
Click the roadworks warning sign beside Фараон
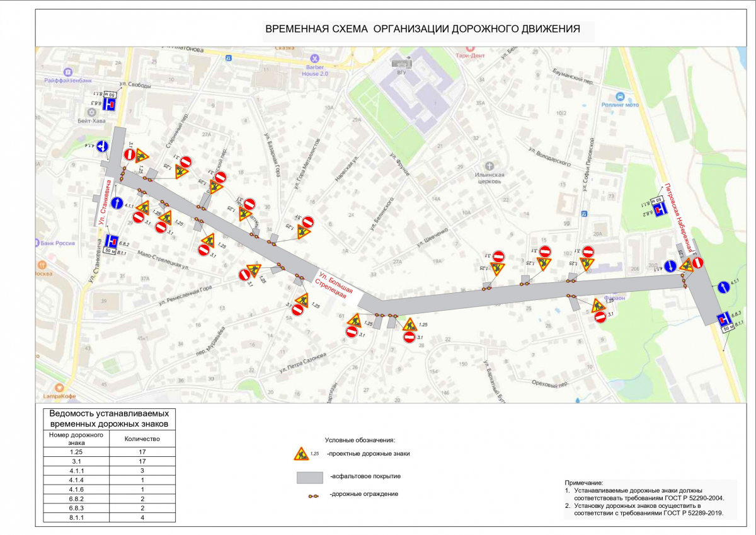600,304
